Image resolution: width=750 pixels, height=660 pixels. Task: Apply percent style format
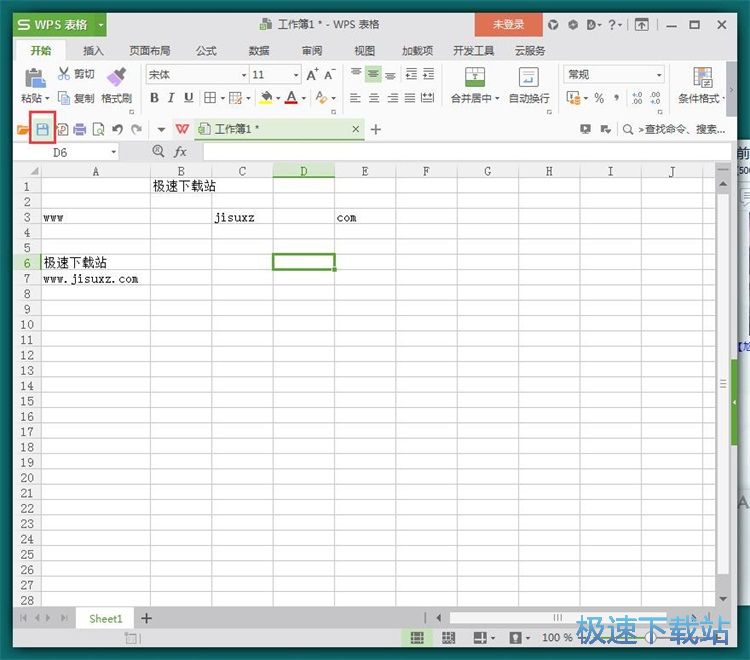599,98
